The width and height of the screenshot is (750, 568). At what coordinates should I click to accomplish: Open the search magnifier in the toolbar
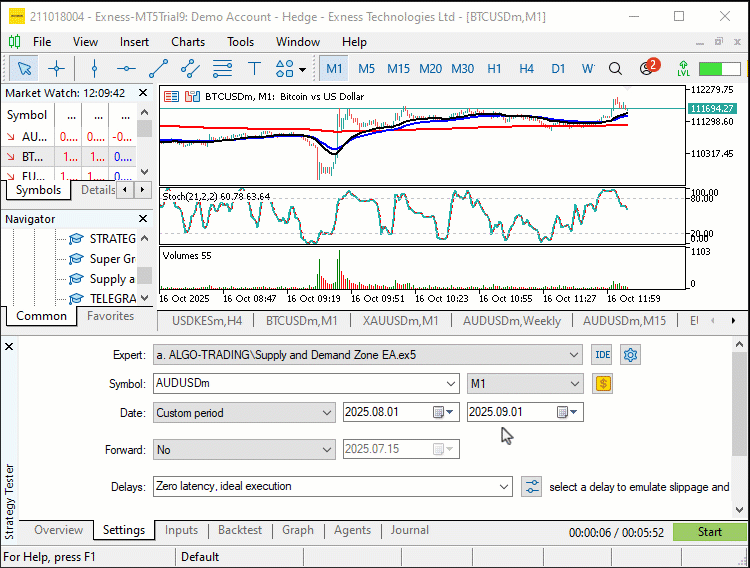tap(617, 69)
